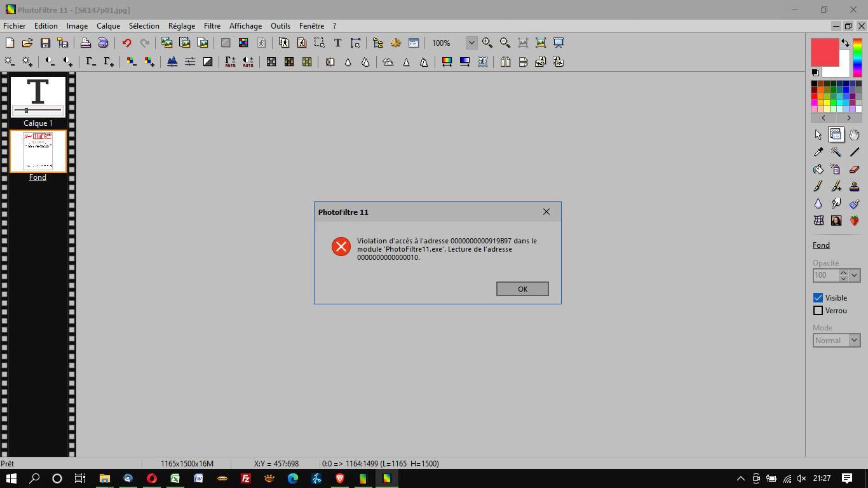The height and width of the screenshot is (488, 868).
Task: Click the Save floppy disk icon
Action: coord(45,43)
